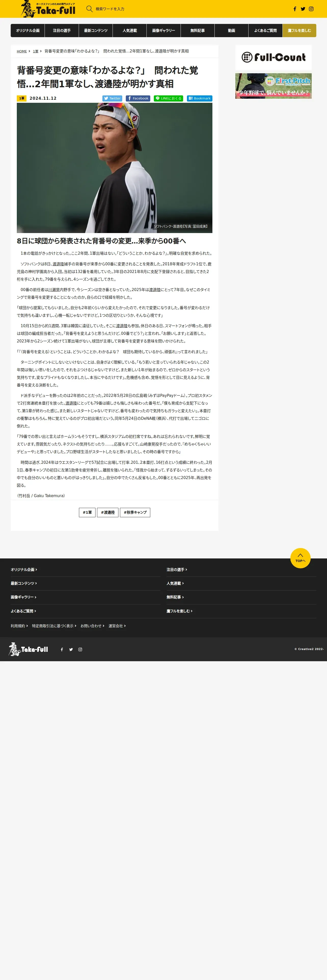Open the footer Twitter icon

71,650
